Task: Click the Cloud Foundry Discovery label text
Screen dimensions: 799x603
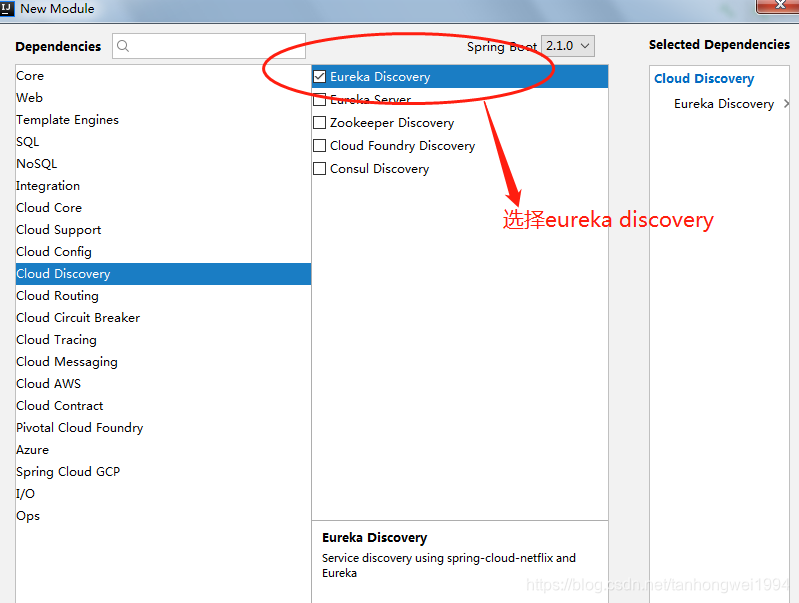Action: click(x=403, y=146)
